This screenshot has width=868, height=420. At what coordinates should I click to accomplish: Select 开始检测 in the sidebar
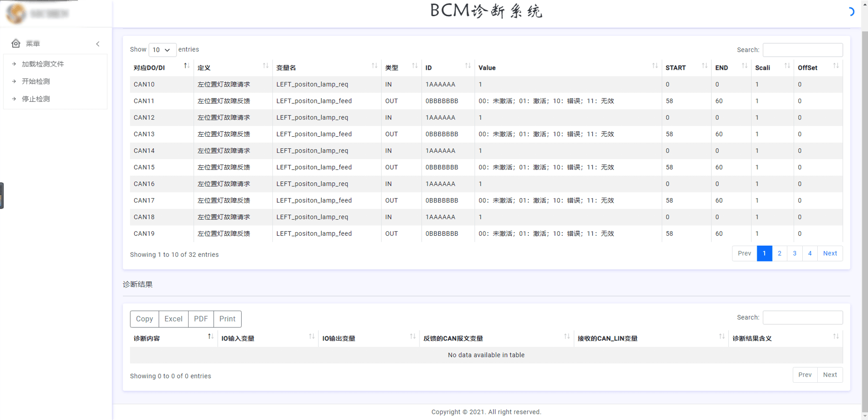36,81
